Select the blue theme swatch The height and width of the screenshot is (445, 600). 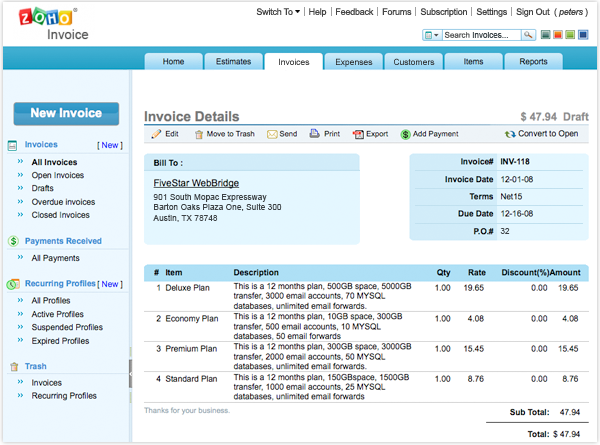[x=583, y=35]
